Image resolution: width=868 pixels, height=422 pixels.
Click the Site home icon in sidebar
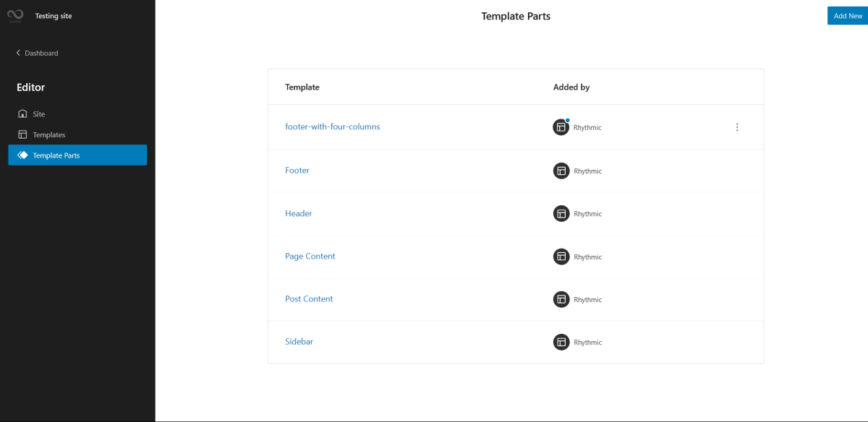[x=22, y=114]
